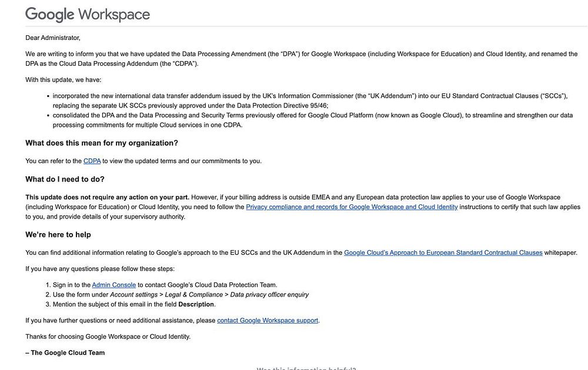
Task: Click bullet starting 'incorporated the new international data transfer'
Action: [310, 101]
